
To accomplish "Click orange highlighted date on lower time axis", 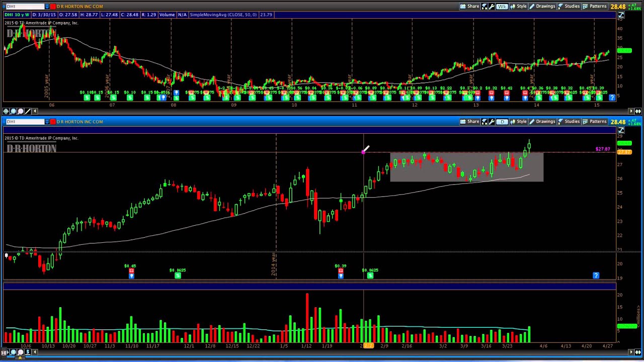I will (368, 346).
